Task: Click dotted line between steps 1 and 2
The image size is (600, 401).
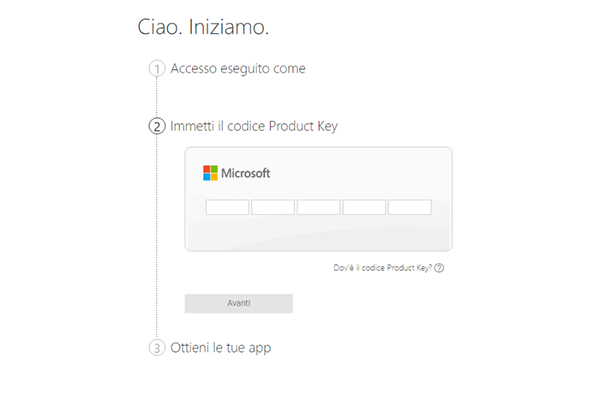Action: [x=156, y=98]
